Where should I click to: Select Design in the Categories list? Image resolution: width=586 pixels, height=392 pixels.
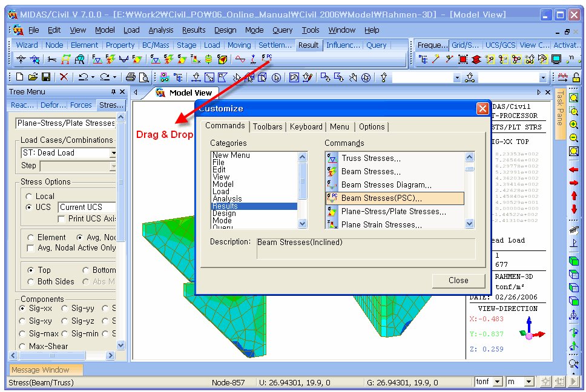224,214
